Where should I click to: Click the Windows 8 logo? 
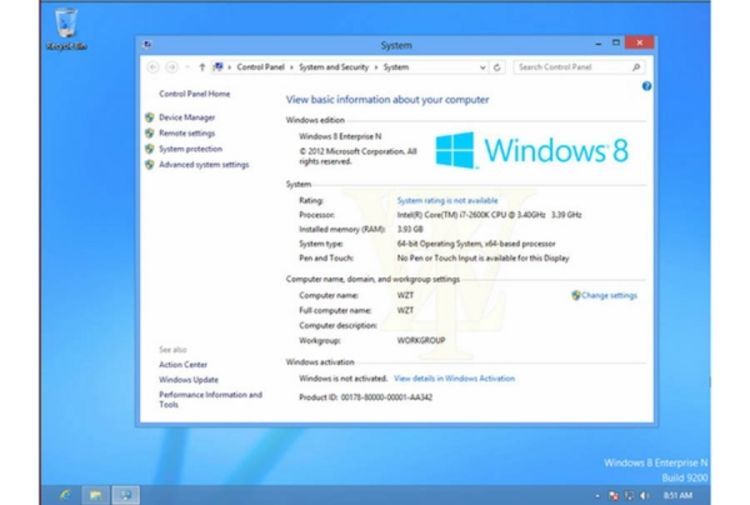tap(532, 150)
